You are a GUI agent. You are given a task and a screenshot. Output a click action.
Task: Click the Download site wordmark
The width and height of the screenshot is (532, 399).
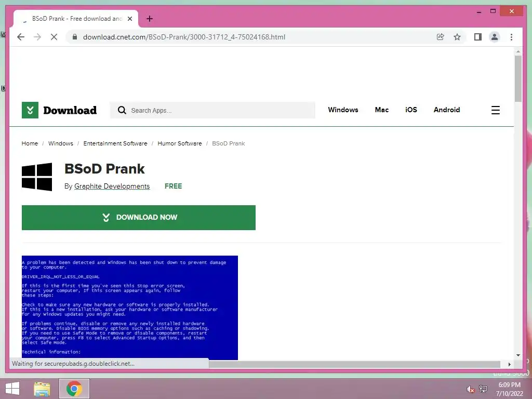point(70,110)
